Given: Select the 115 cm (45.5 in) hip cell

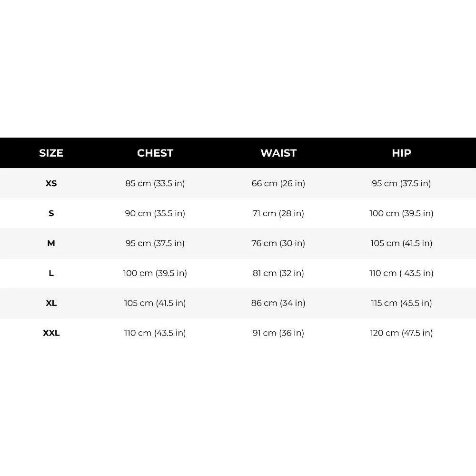Looking at the screenshot, I should (401, 303).
